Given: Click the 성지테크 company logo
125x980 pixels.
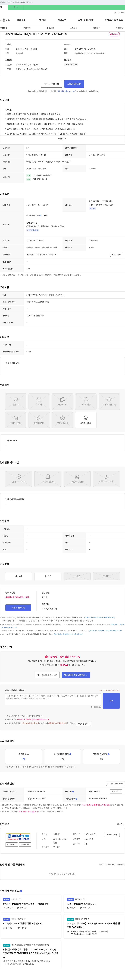Looking at the screenshot, I should [18, 837].
